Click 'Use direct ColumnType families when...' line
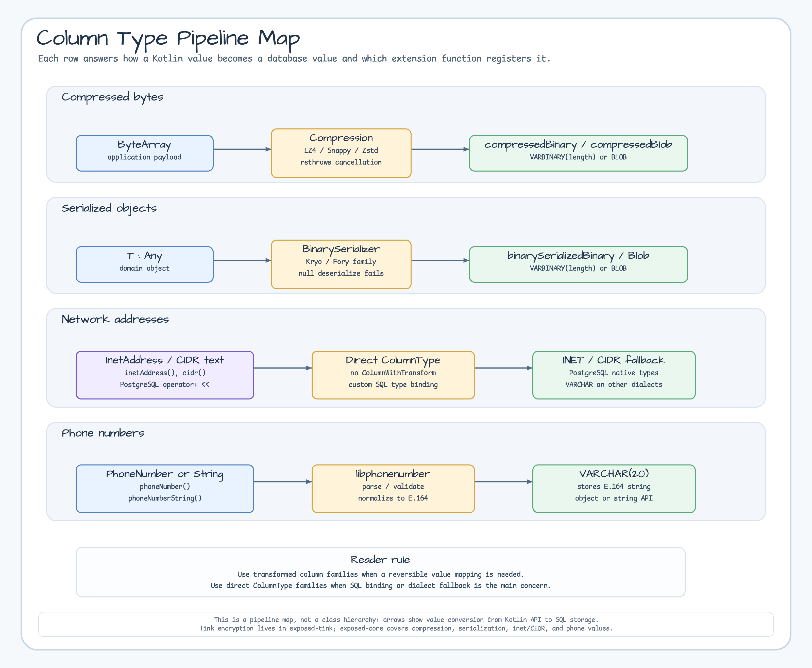The height and width of the screenshot is (668, 812). pyautogui.click(x=380, y=585)
